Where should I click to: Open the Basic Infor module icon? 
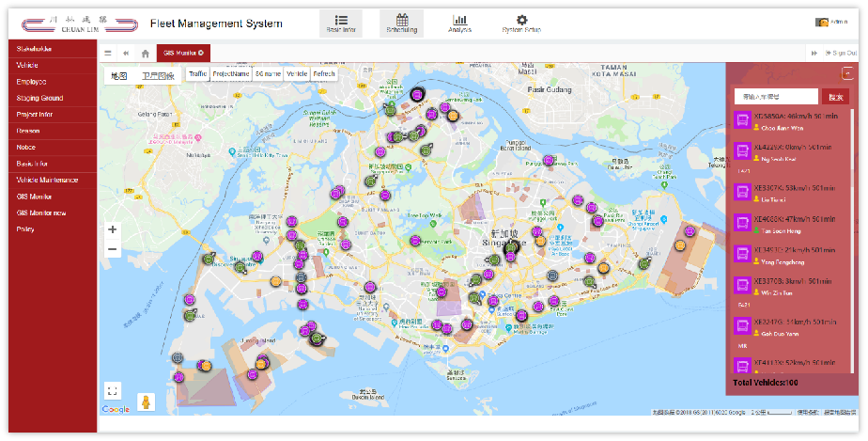pyautogui.click(x=341, y=20)
